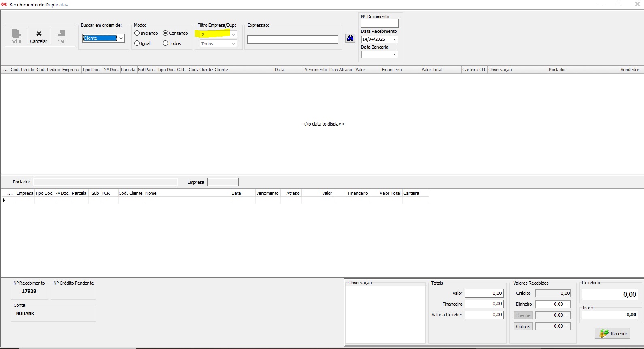Click the row indicator arrow in lower grid

click(4, 200)
